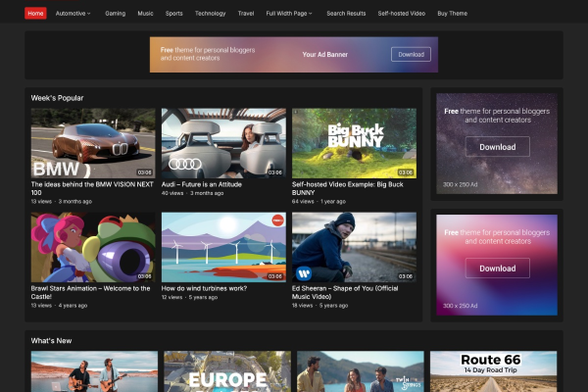Open the EUROPE video thumbnail
The height and width of the screenshot is (392, 588).
227,371
